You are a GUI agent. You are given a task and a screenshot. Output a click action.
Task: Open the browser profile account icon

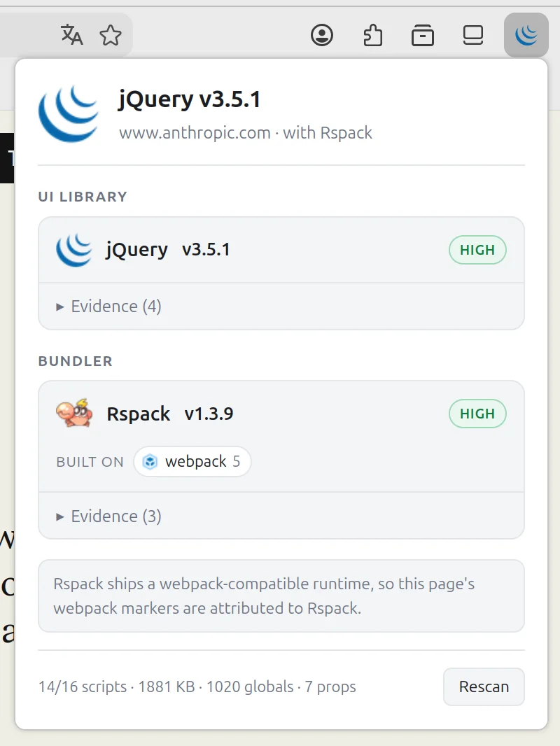321,35
